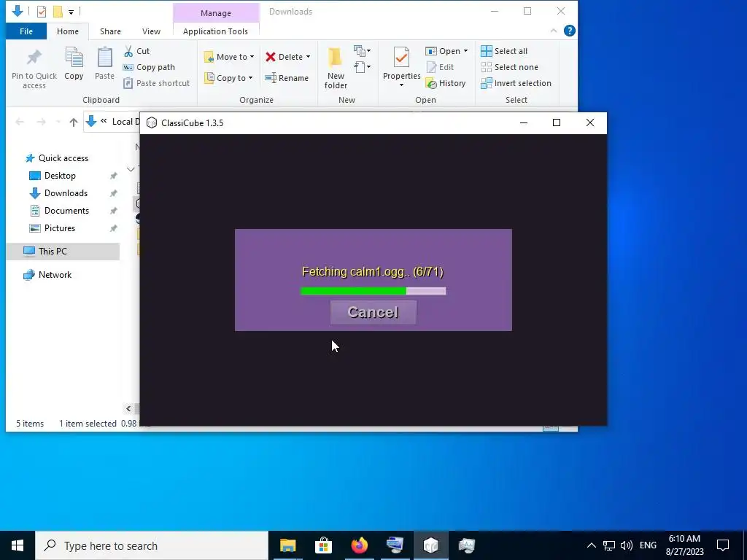Open the Windows Start menu

(18, 545)
